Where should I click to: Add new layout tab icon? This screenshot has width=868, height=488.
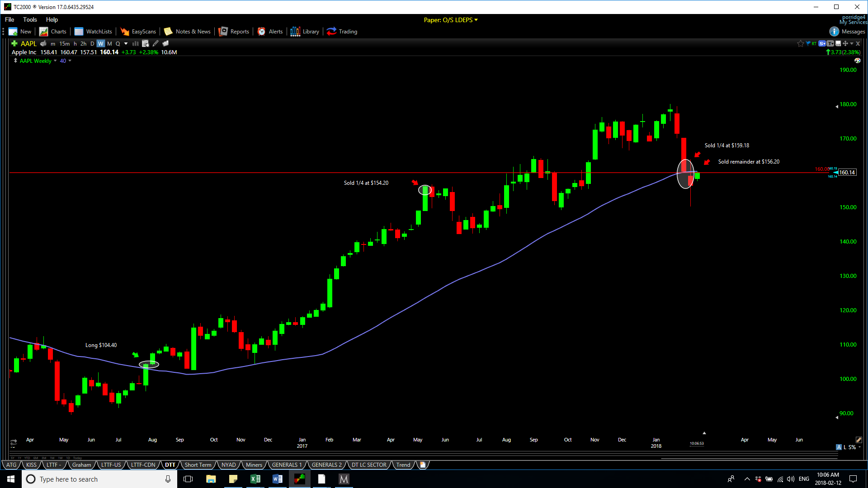pyautogui.click(x=423, y=465)
